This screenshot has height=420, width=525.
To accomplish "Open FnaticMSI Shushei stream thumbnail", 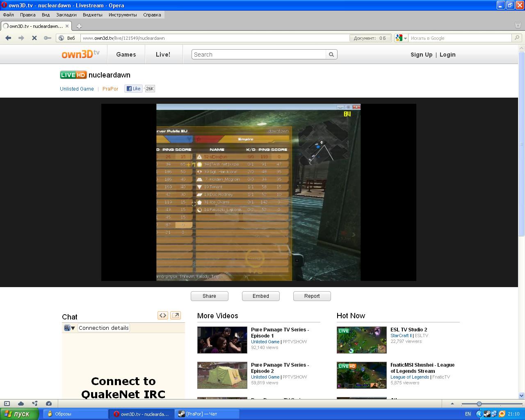I will pyautogui.click(x=361, y=375).
